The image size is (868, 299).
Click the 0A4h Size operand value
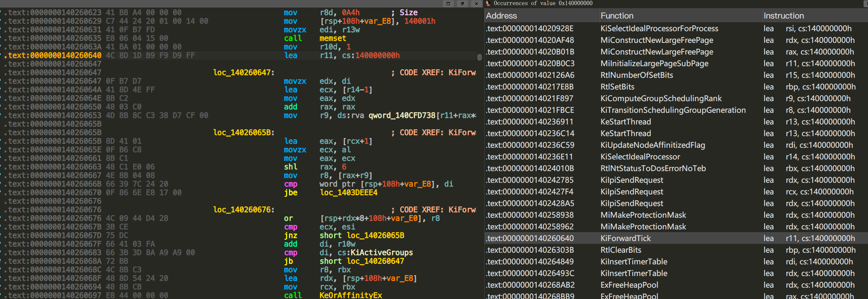point(351,13)
